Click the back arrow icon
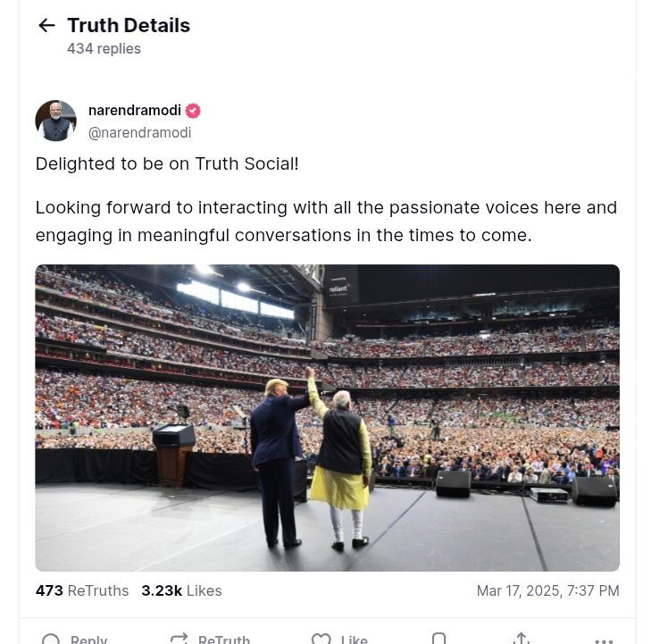This screenshot has height=644, width=668. click(46, 26)
